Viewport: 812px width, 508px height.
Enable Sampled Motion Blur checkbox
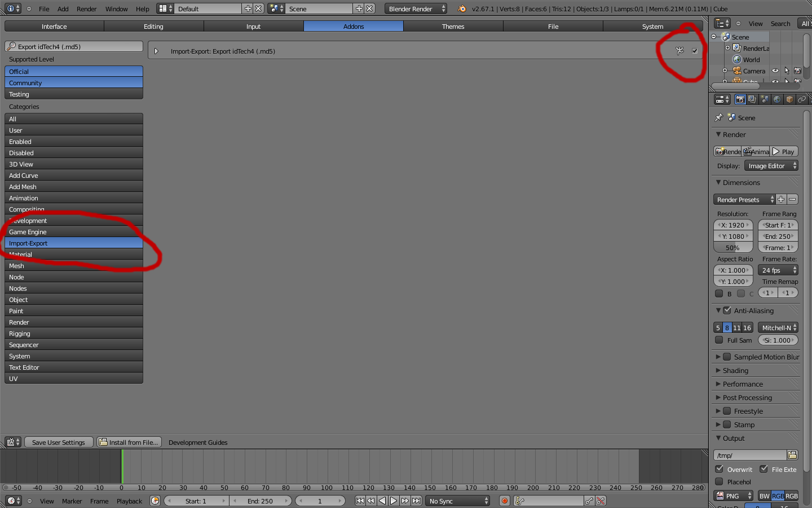point(727,357)
